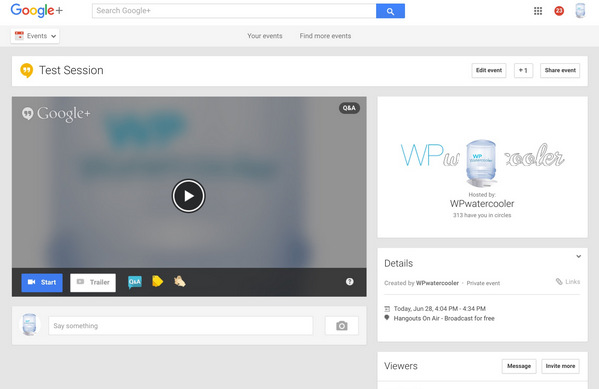Click the Message button in Viewers
Viewport: 599px width, 389px height.
519,366
